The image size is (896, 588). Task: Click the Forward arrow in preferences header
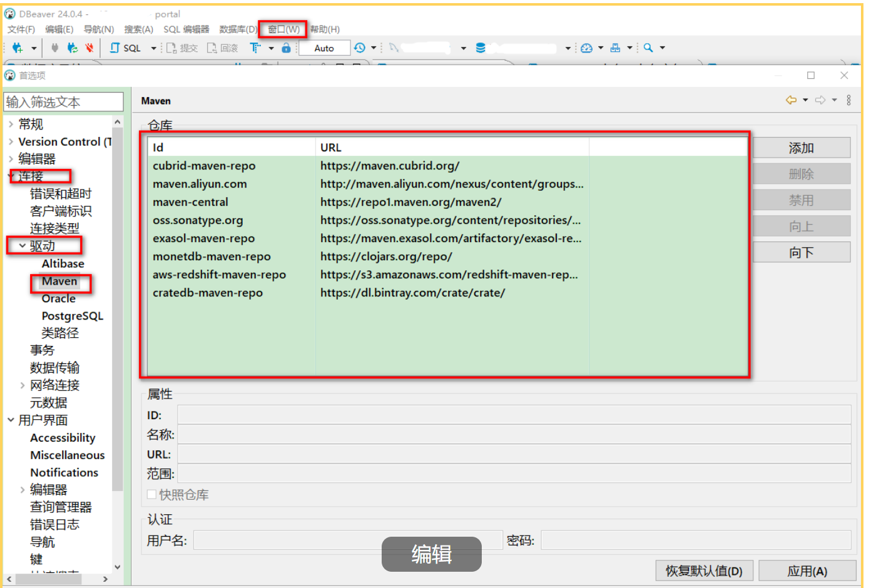pyautogui.click(x=820, y=100)
